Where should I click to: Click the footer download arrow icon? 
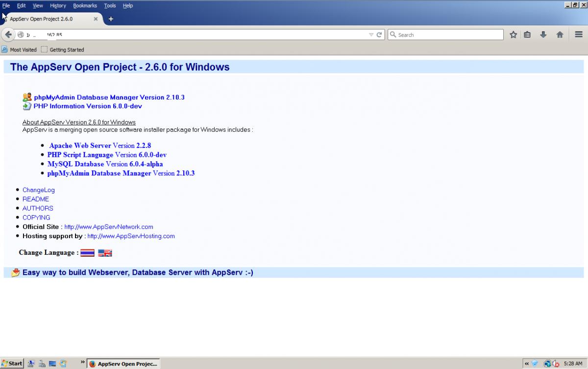[16, 272]
